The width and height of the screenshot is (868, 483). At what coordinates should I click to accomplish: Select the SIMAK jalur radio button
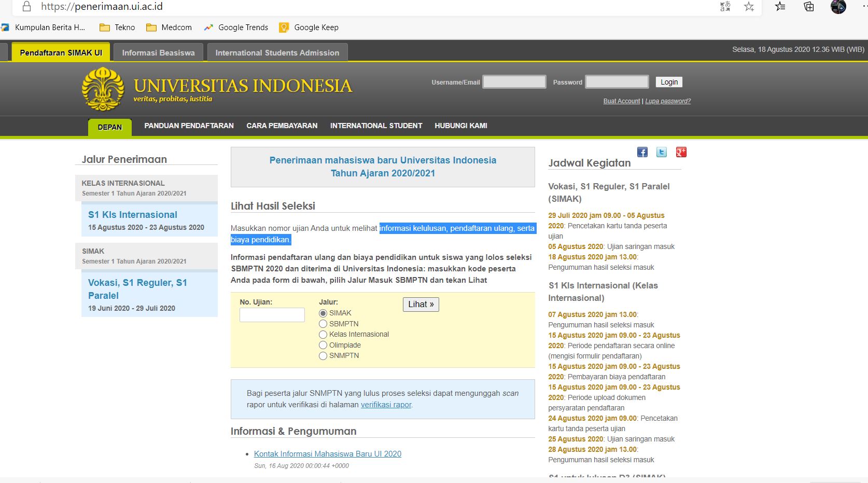(323, 313)
